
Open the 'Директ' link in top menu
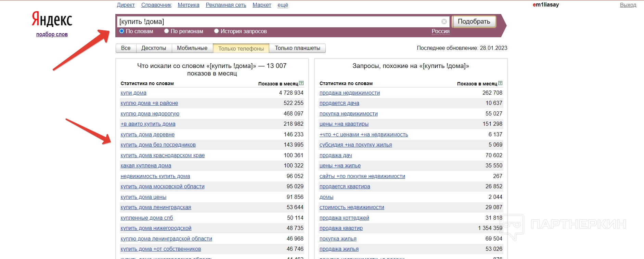click(126, 5)
